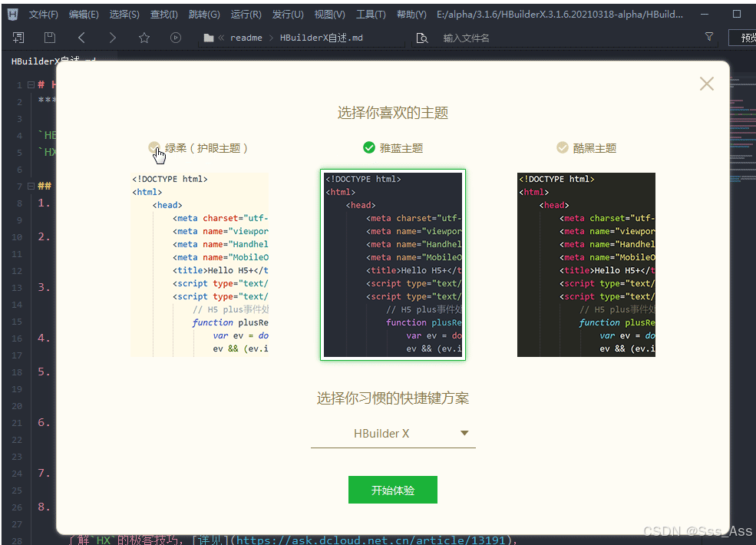Viewport: 756px width, 545px height.
Task: Click the readme breadcrumb segment
Action: point(246,38)
